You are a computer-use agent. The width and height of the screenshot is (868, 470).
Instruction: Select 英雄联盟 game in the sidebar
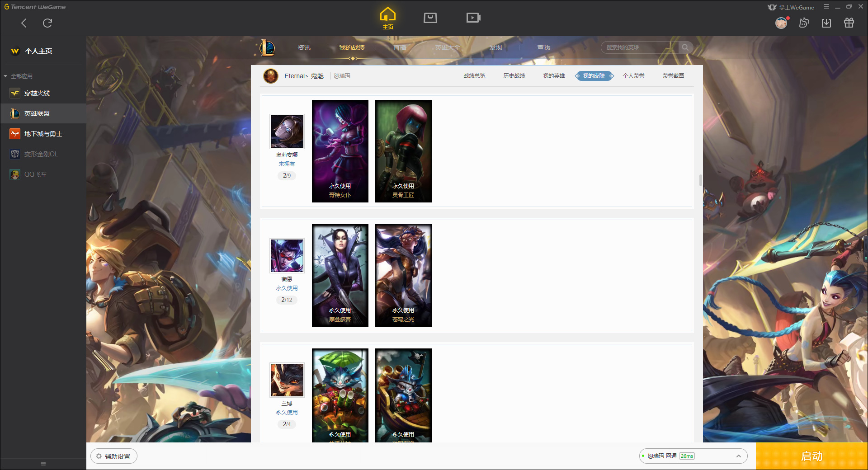(x=43, y=113)
